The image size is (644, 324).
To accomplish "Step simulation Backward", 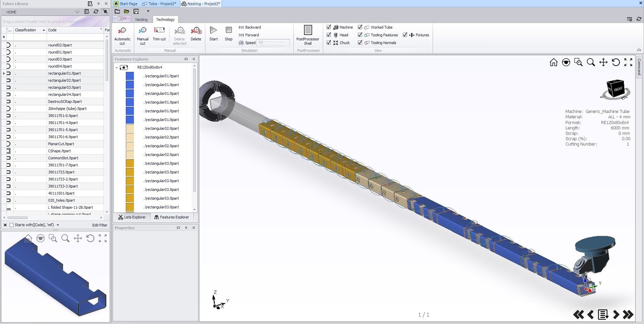I will tap(250, 27).
